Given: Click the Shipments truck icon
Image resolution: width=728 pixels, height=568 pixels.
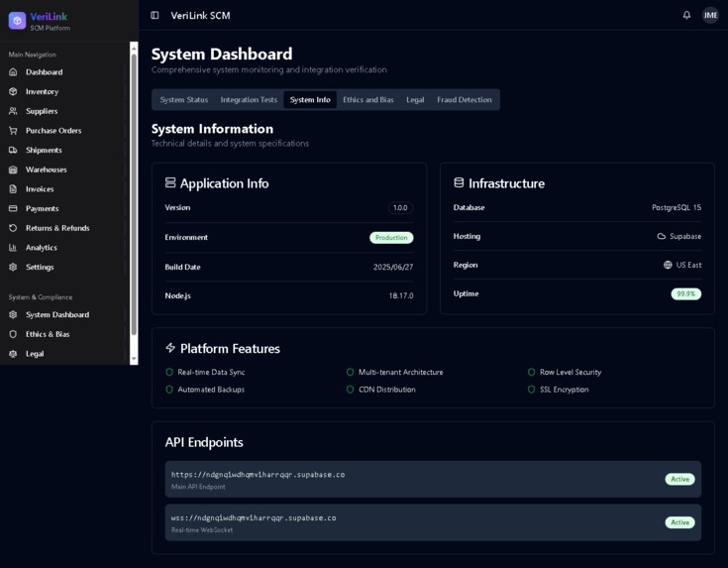Looking at the screenshot, I should pyautogui.click(x=13, y=150).
